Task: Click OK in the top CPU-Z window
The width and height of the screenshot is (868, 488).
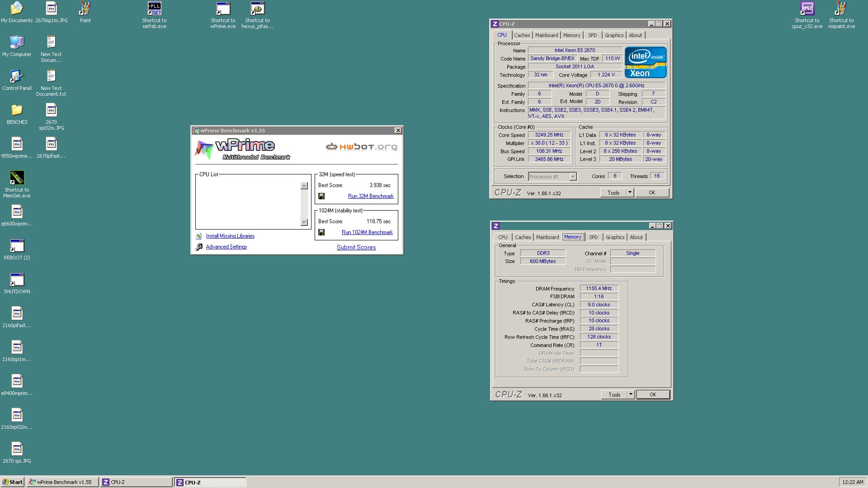Action: tap(652, 192)
